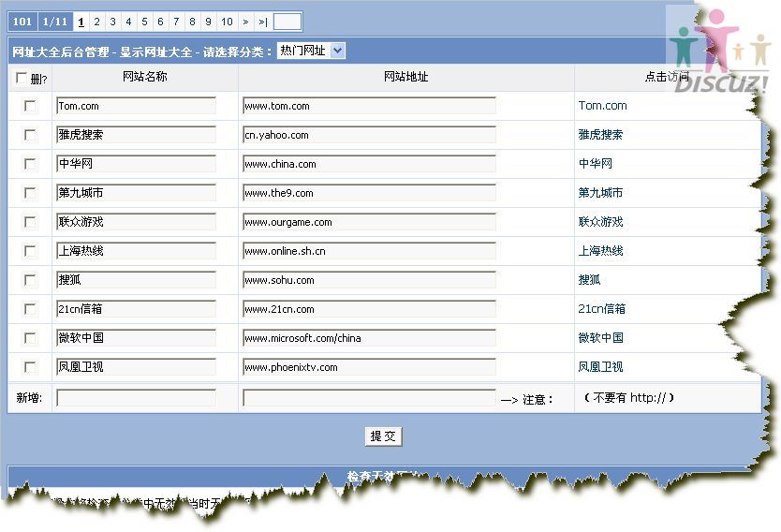
Task: Focus the page number jump input box
Action: [x=287, y=22]
